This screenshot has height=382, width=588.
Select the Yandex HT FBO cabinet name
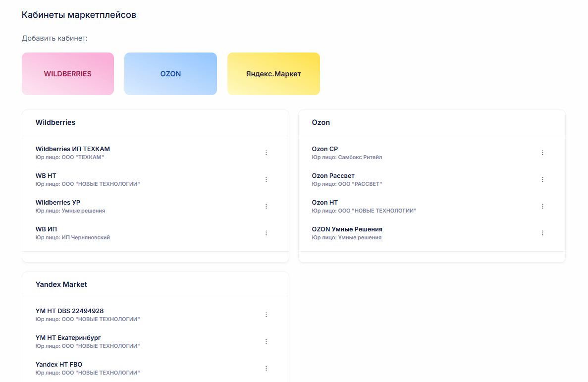point(59,364)
